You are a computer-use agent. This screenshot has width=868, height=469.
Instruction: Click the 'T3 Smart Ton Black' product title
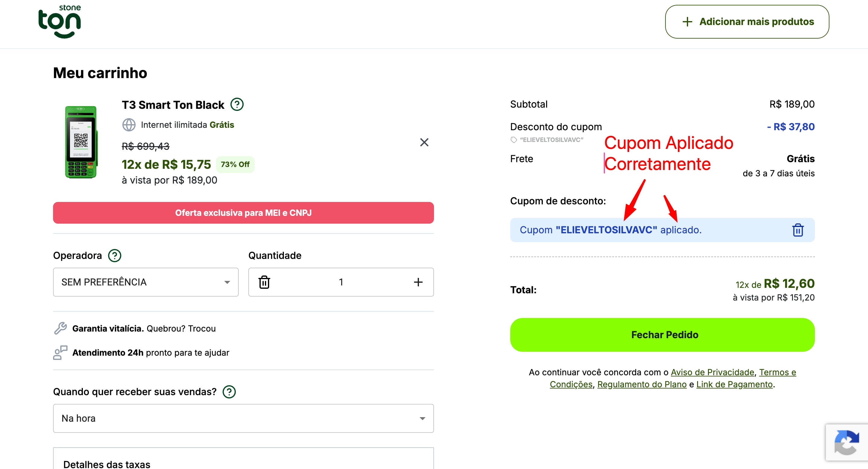[173, 105]
